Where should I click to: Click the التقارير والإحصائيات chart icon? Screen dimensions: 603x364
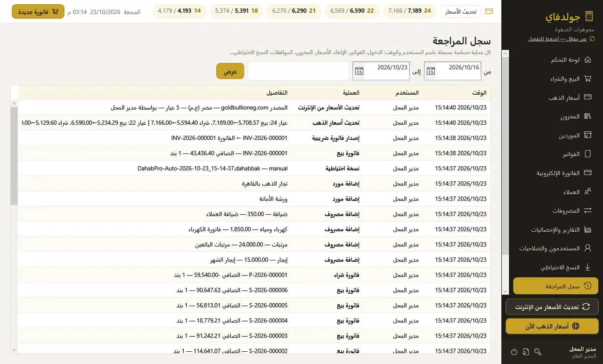coord(587,230)
